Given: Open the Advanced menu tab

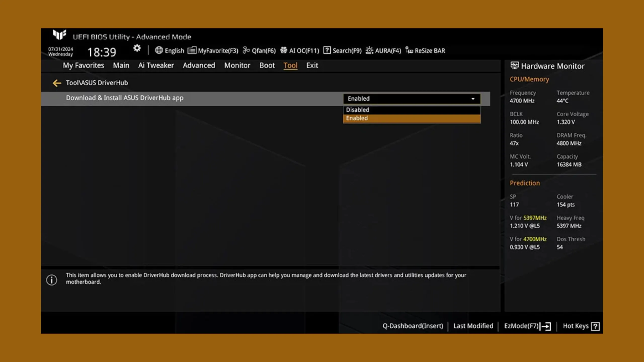Looking at the screenshot, I should (x=199, y=65).
